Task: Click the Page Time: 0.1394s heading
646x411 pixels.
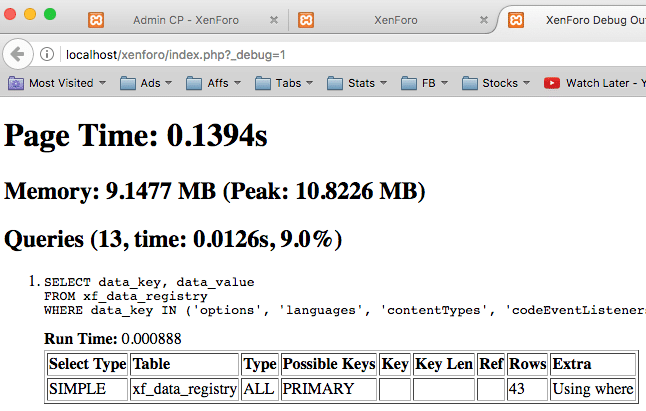Action: (x=136, y=136)
